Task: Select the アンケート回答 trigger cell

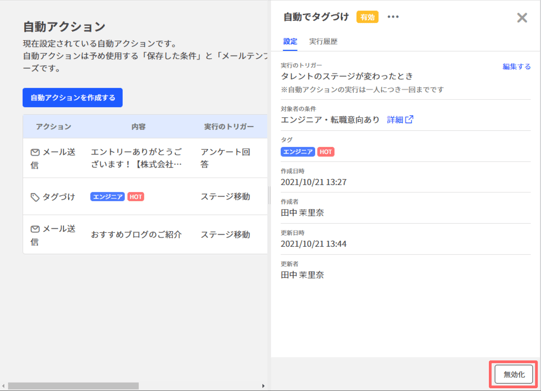Action: 225,158
